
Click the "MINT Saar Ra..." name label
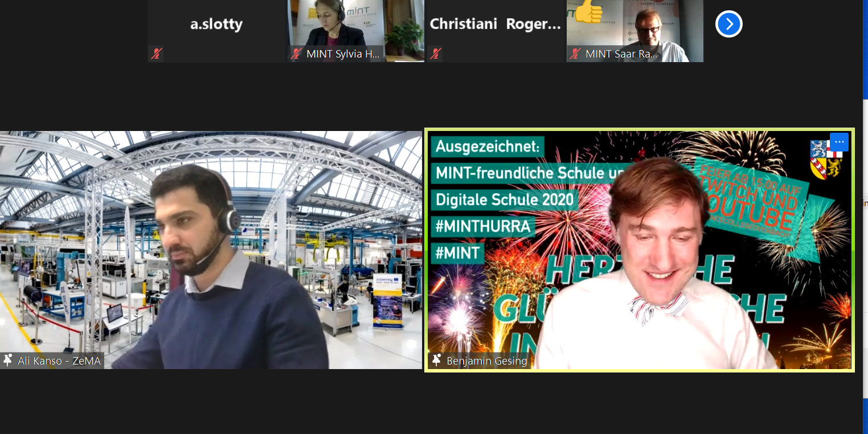click(x=621, y=54)
